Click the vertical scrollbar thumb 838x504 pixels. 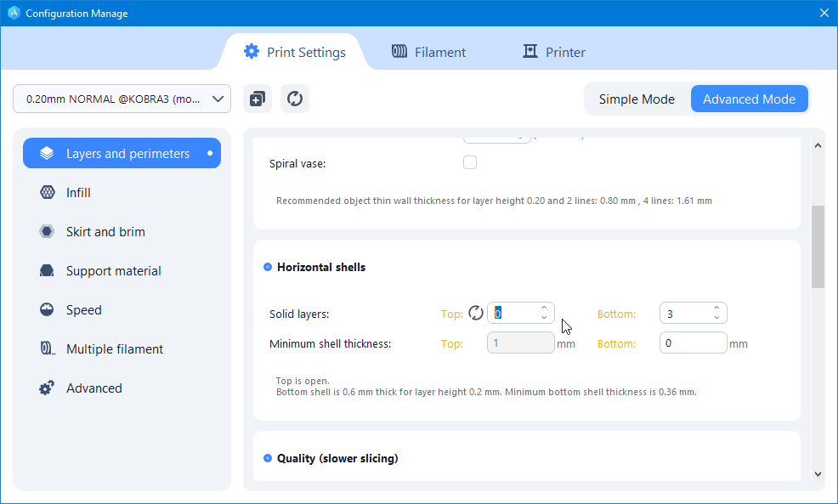pos(818,247)
